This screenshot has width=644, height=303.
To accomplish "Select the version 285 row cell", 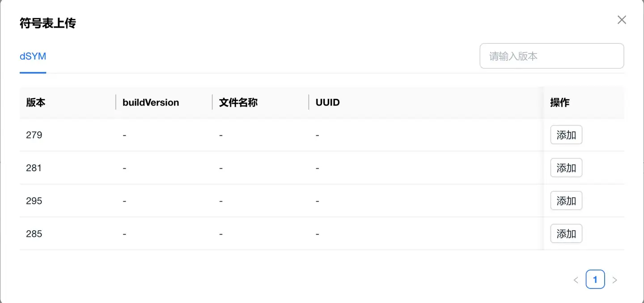I will [x=34, y=234].
